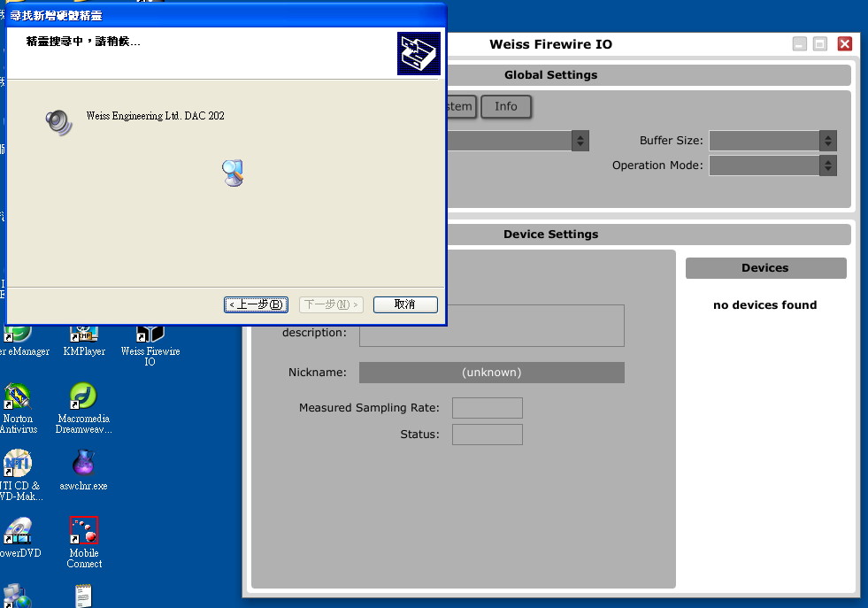Select the Macromedia Dreamweaver desktop shortcut
This screenshot has height=608, width=868.
coord(83,409)
